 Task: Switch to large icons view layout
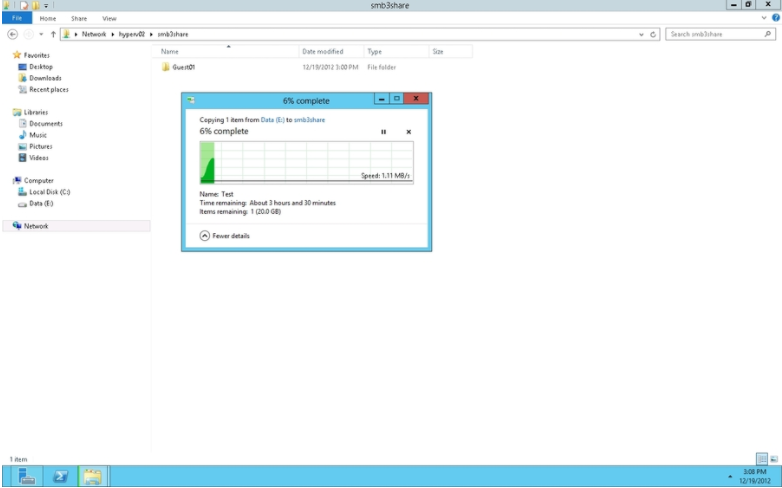coord(774,459)
